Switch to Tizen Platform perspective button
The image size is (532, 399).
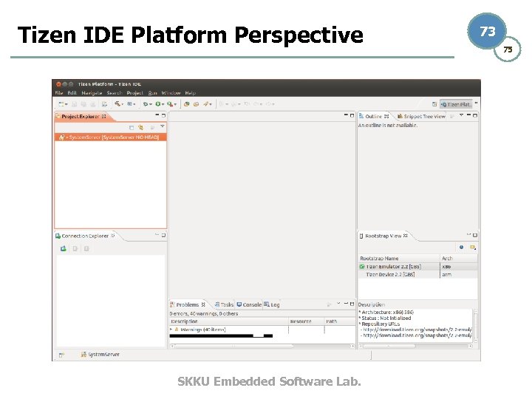tap(456, 104)
